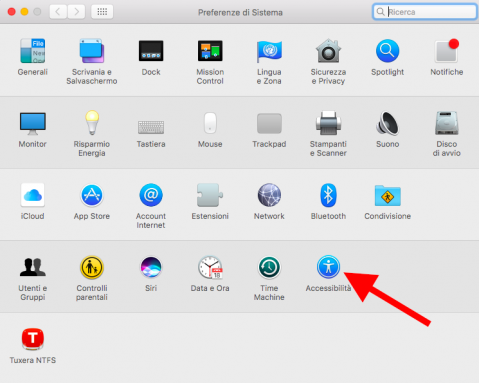Show all preferences grid button

(102, 12)
